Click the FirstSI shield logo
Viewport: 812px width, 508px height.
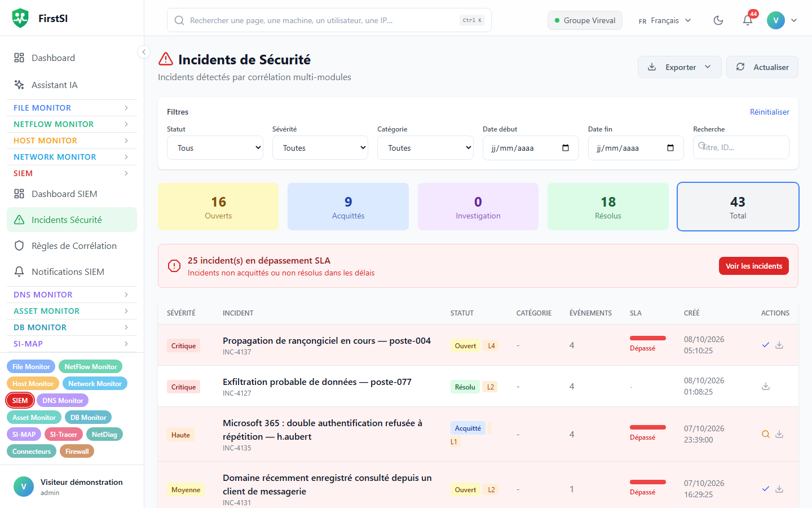click(20, 18)
